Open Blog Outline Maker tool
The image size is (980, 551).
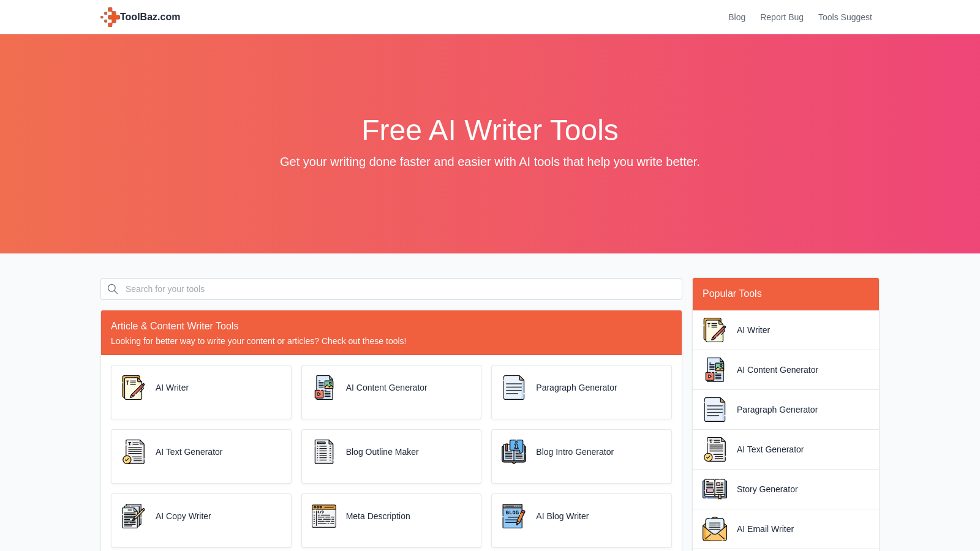382,452
